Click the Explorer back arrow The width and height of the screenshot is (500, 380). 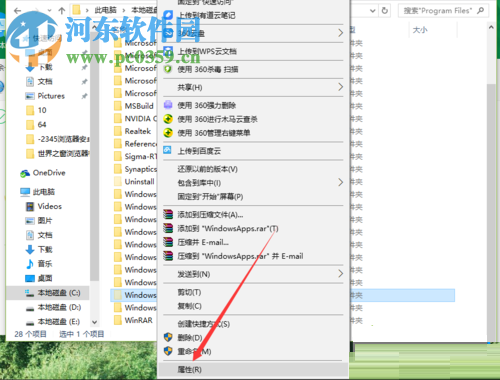point(18,11)
